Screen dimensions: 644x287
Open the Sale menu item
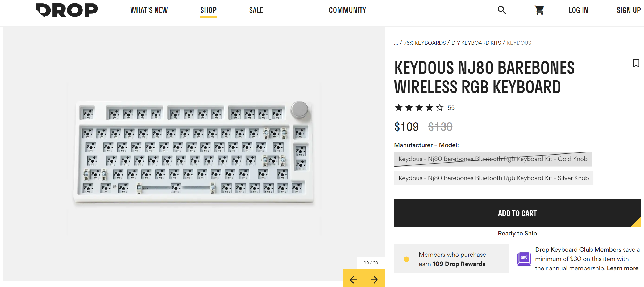click(x=256, y=10)
